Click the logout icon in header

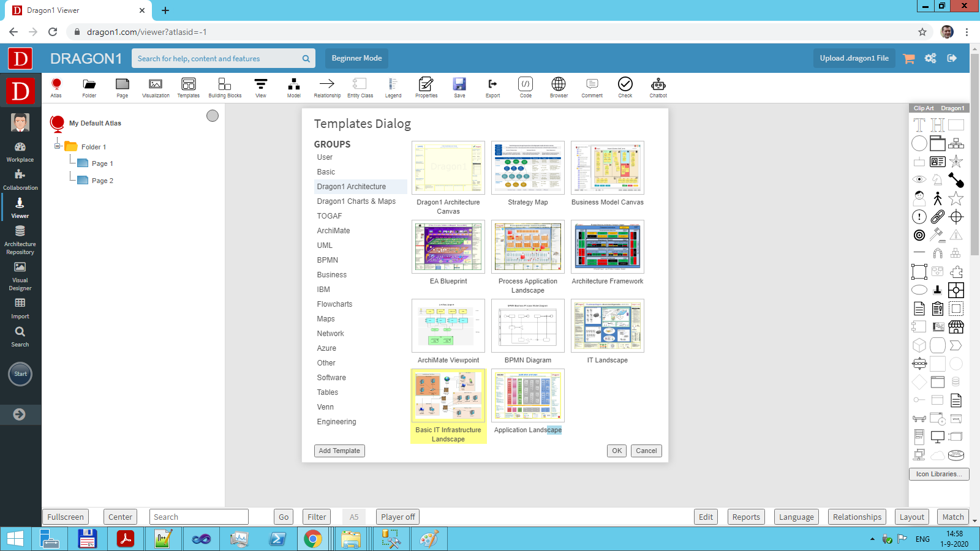tap(952, 58)
